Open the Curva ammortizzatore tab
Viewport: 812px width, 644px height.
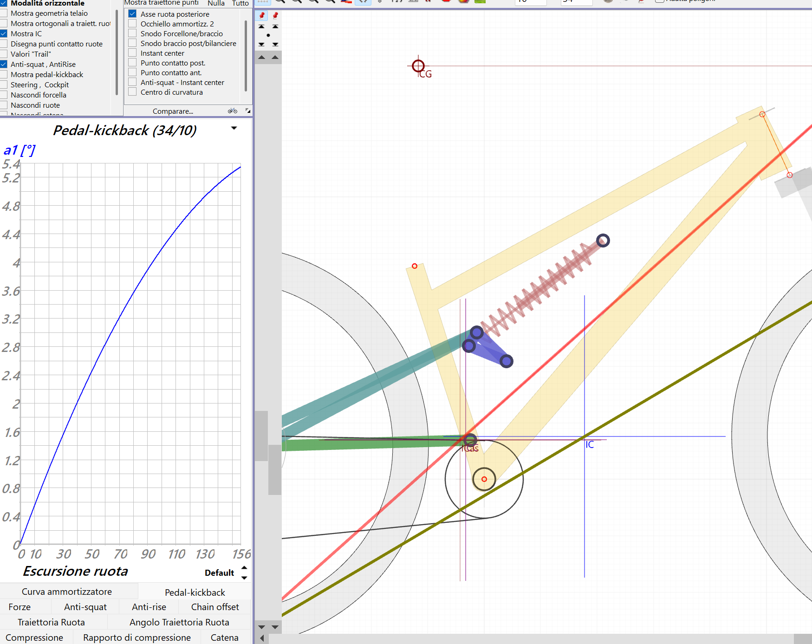click(x=67, y=592)
